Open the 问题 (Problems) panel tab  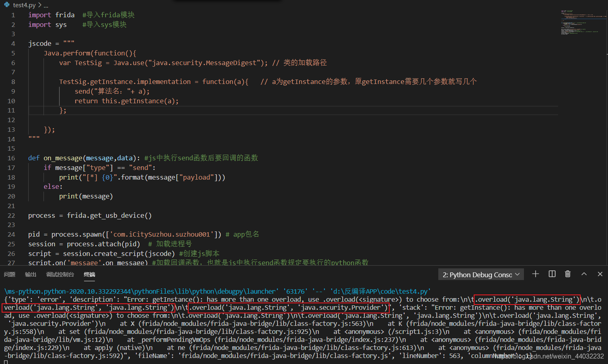coord(9,274)
